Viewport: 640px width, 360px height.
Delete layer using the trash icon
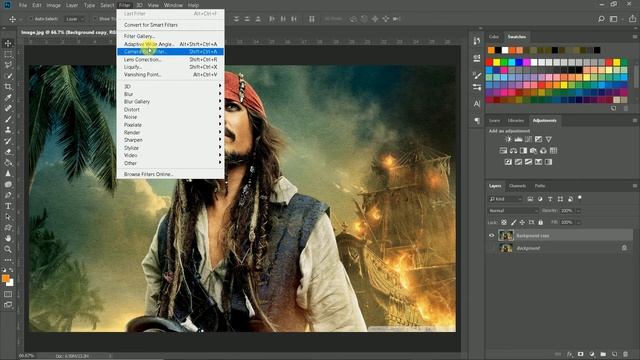point(625,354)
